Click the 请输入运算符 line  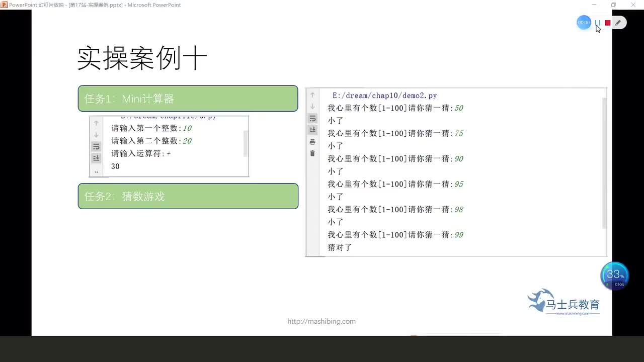click(x=141, y=153)
